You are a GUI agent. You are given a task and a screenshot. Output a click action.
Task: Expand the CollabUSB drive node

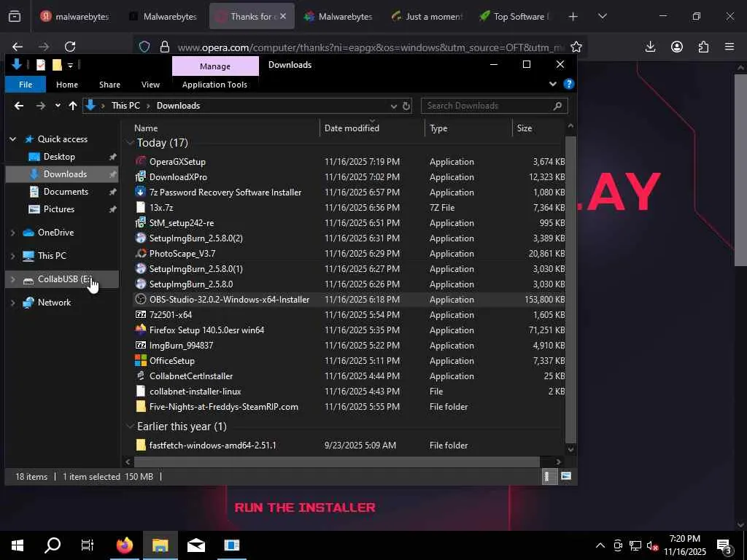[x=13, y=279]
